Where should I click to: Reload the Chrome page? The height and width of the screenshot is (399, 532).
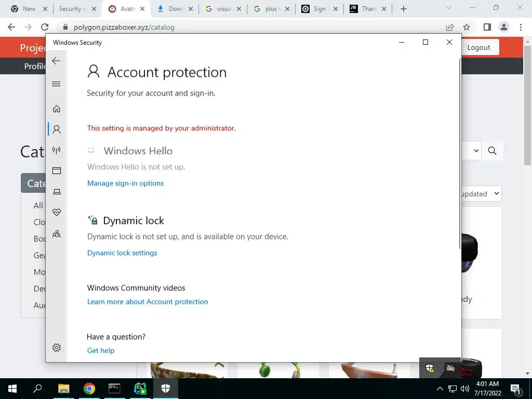click(x=45, y=27)
